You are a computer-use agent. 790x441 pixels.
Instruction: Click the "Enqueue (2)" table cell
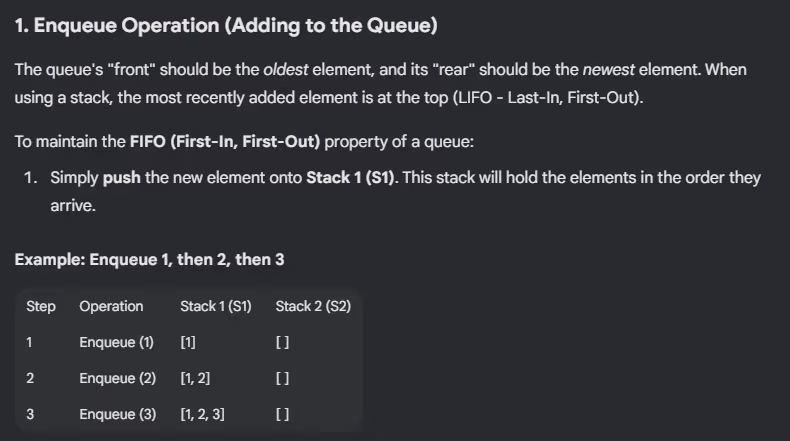tap(117, 378)
